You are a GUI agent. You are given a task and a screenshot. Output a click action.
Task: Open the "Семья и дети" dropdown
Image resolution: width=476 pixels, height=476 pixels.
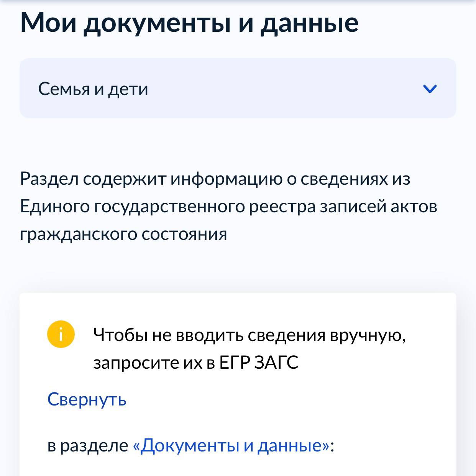coord(238,88)
